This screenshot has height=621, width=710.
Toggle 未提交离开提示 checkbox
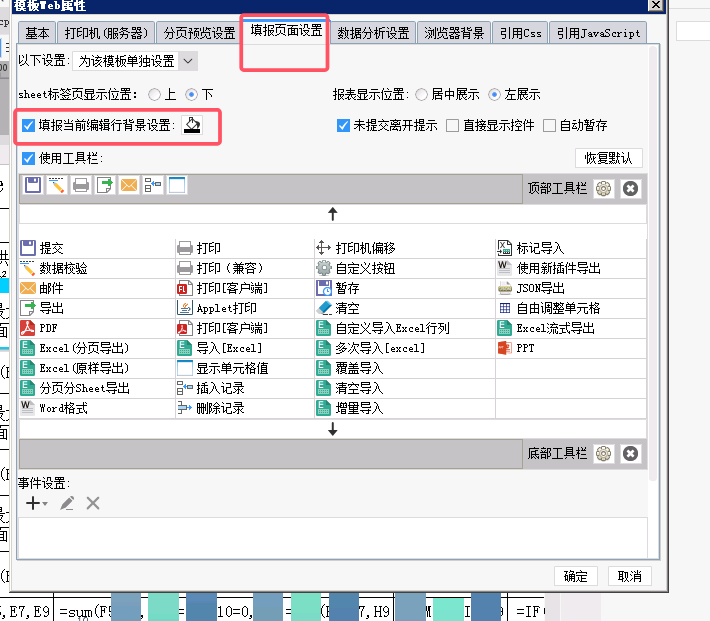pos(343,125)
